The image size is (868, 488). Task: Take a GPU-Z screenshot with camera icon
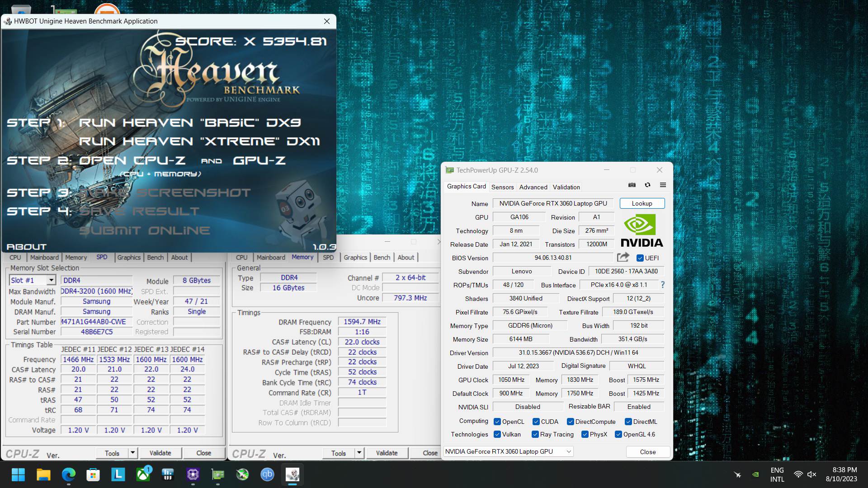[632, 185]
